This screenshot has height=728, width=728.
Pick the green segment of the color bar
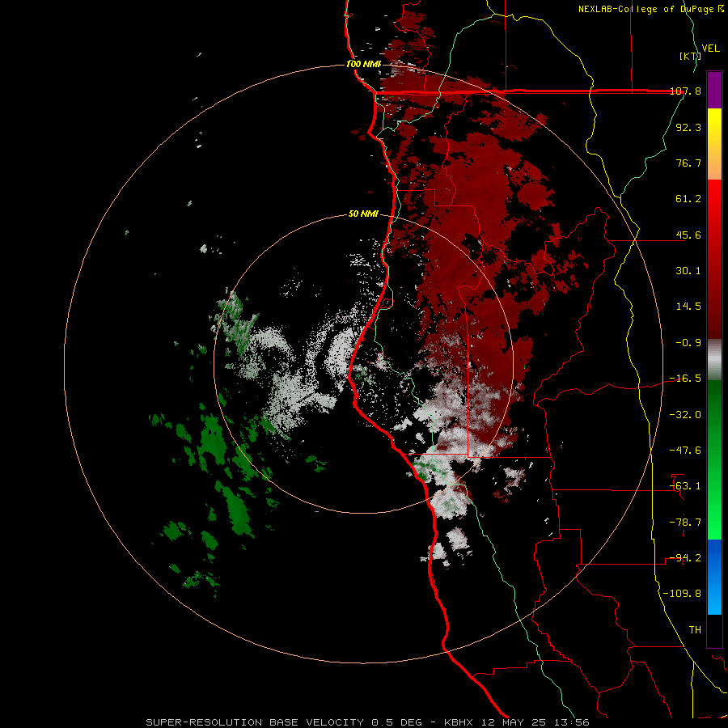(x=714, y=459)
